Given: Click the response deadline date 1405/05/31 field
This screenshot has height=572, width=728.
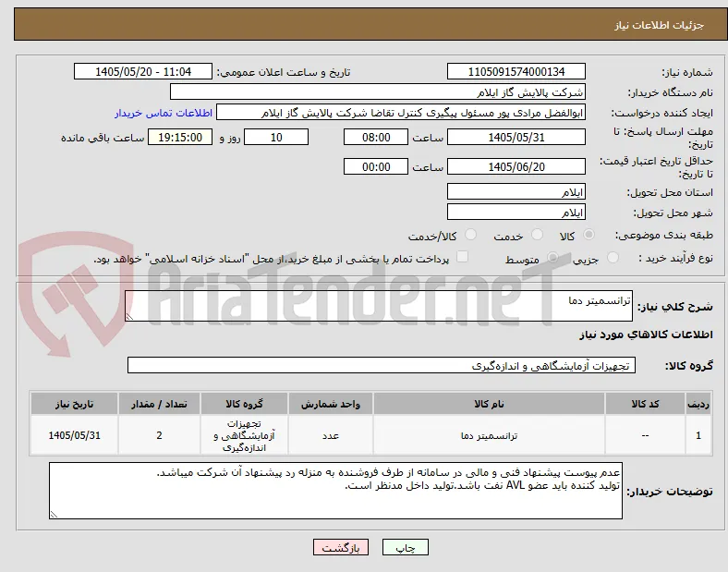Looking at the screenshot, I should (x=516, y=138).
